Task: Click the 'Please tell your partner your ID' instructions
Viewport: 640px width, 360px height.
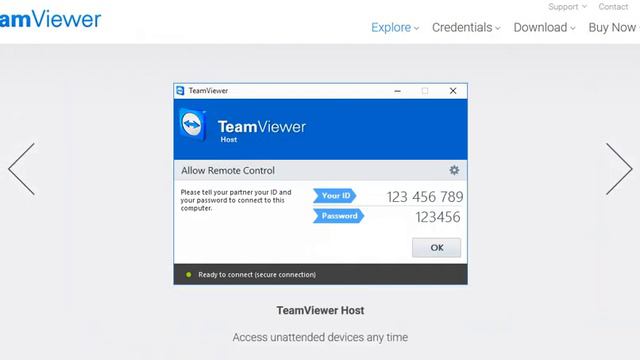Action: (236, 200)
